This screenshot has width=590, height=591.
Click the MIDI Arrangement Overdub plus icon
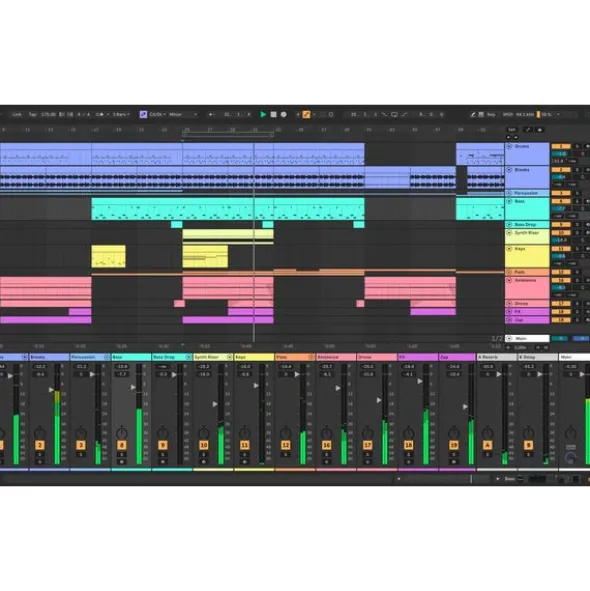(298, 114)
